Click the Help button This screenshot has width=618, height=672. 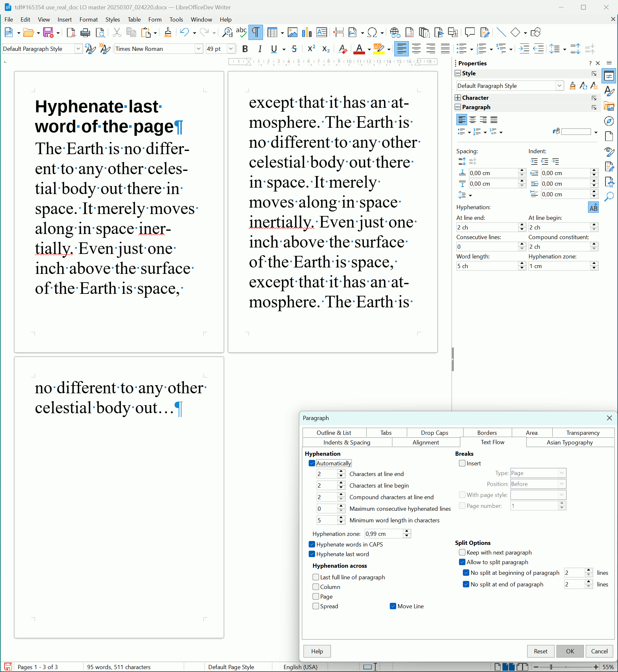pos(316,651)
